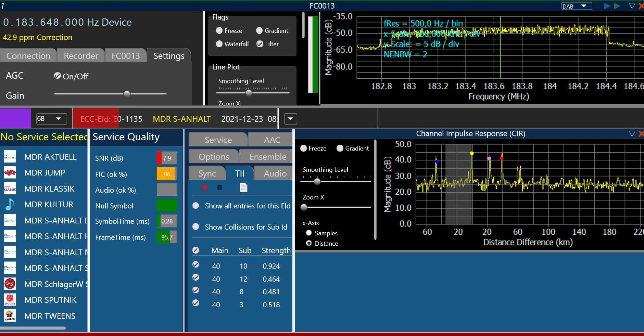Click the blue play button at top right
The image size is (644, 336).
[607, 6]
